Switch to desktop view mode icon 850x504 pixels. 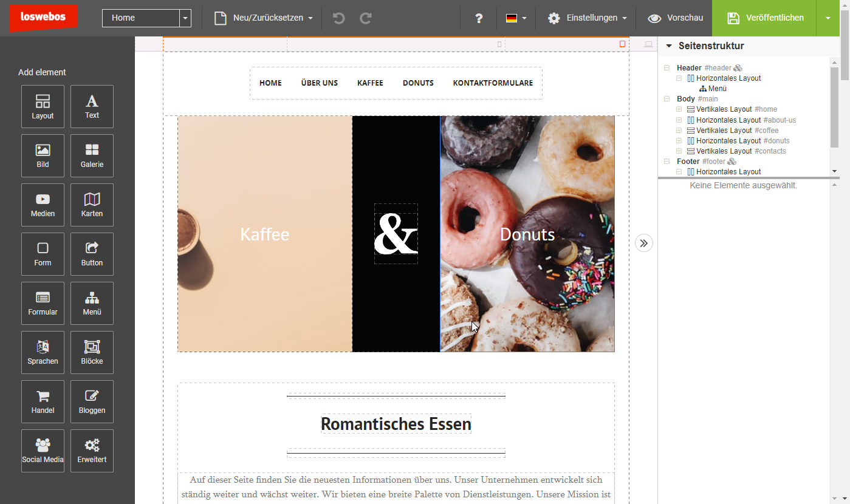(648, 44)
